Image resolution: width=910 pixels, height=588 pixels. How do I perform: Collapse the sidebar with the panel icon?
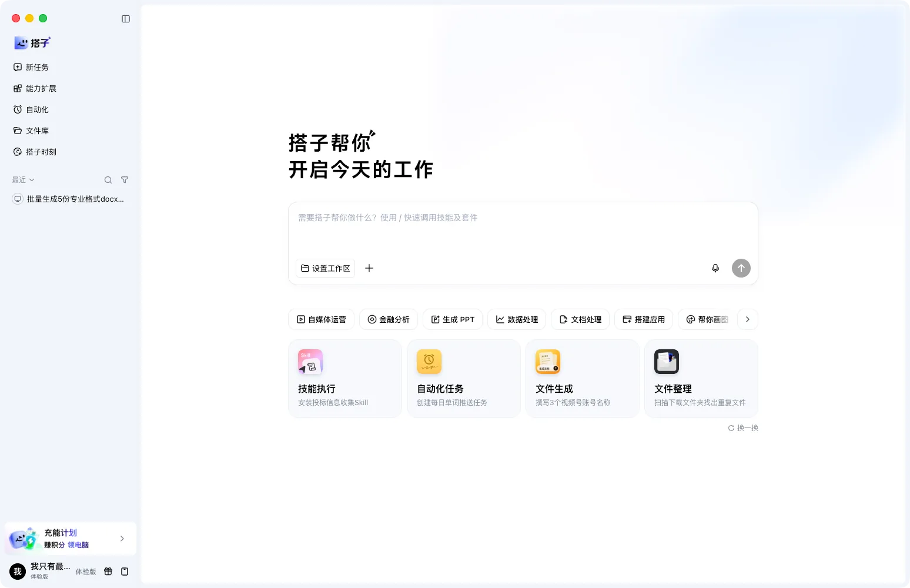click(x=126, y=19)
